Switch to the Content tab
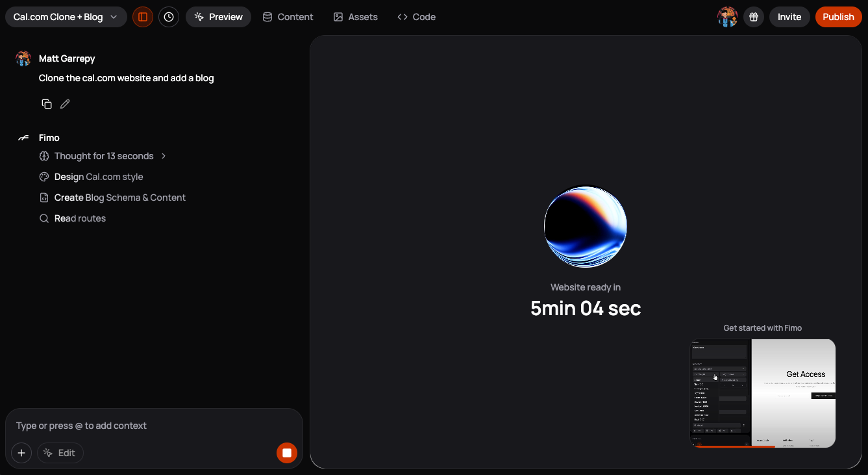The height and width of the screenshot is (475, 868). (x=288, y=16)
